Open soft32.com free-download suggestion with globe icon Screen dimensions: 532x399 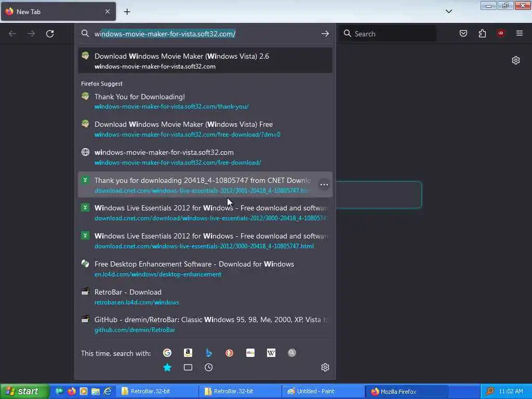(205, 157)
